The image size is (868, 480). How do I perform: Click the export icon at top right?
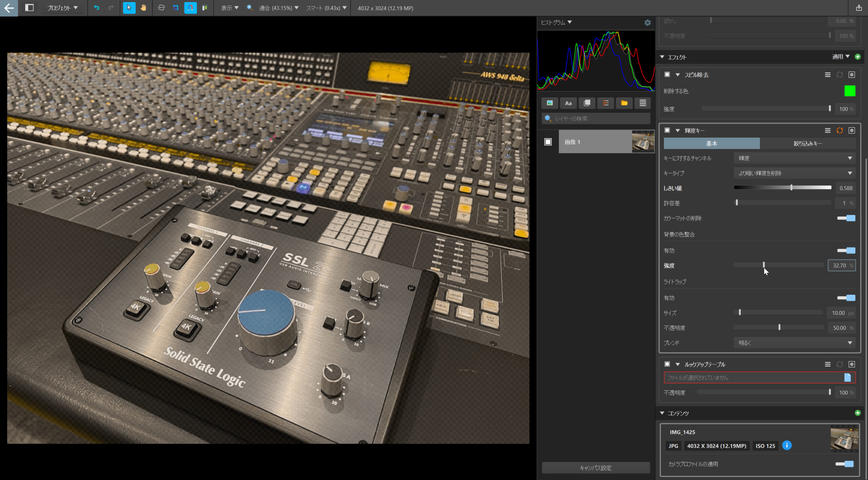tap(859, 8)
